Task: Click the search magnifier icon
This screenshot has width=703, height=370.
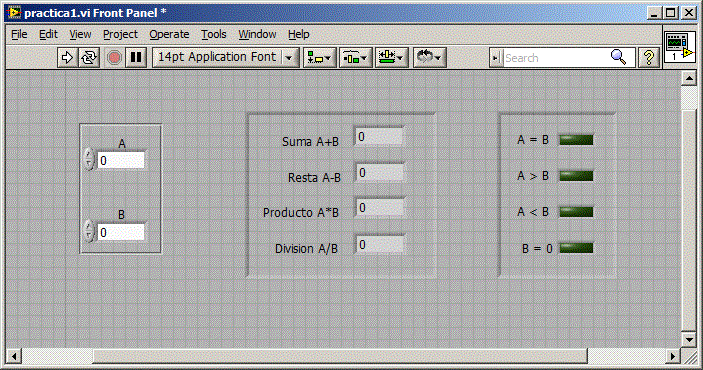Action: click(x=618, y=57)
